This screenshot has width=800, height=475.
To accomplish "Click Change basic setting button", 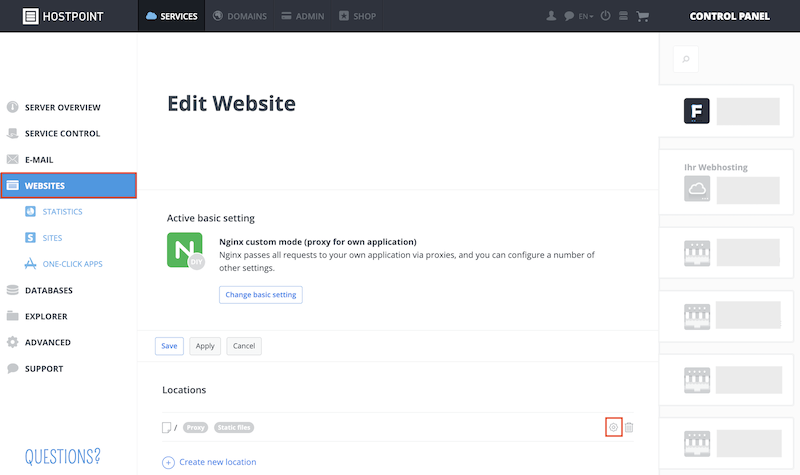I will (261, 295).
